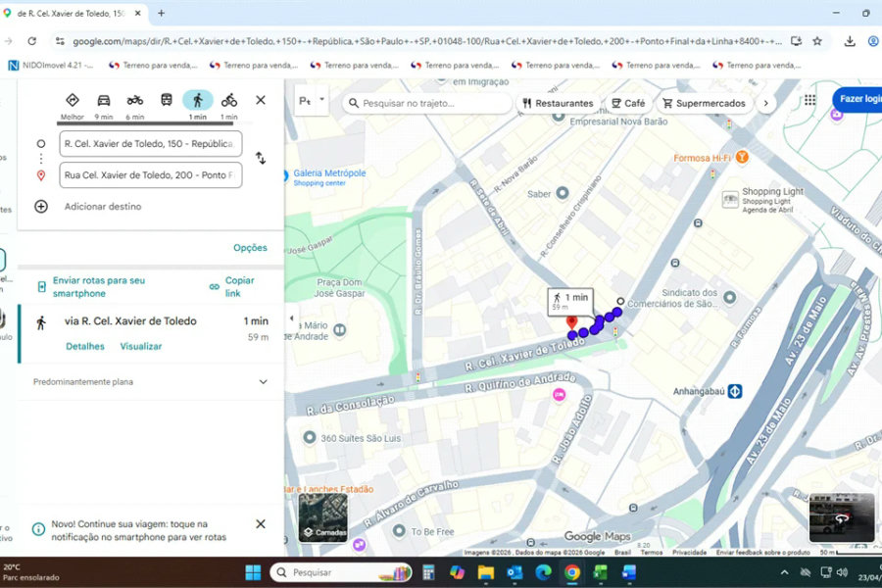
Task: Click Pesquisar no trajeto search box
Action: (426, 104)
